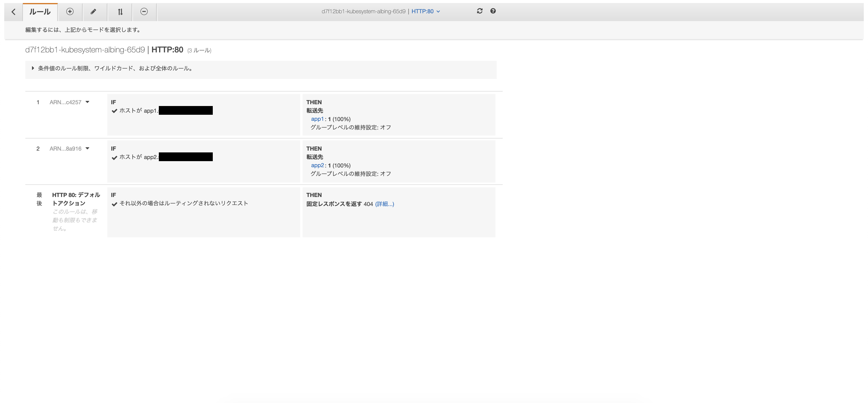Expand ARN...c4257 rule dropdown arrow
868x403 pixels.
87,102
